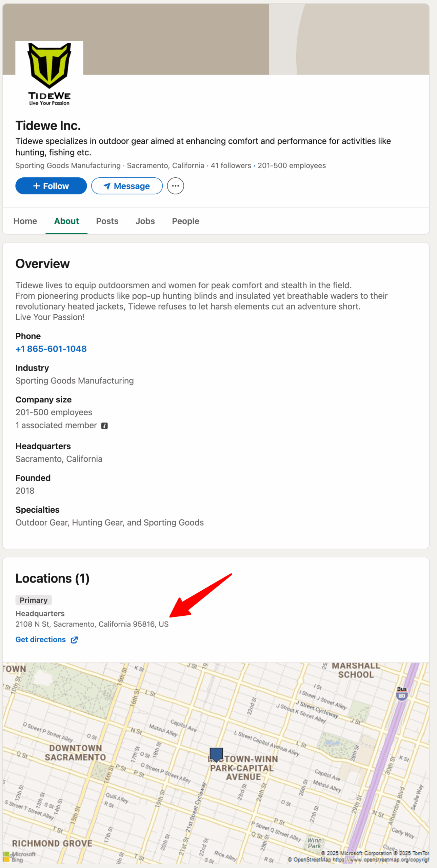
Task: Click the Winn Park label on the map
Action: (314, 843)
